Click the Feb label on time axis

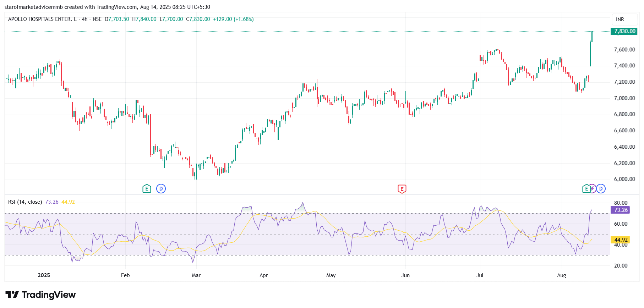(125, 275)
